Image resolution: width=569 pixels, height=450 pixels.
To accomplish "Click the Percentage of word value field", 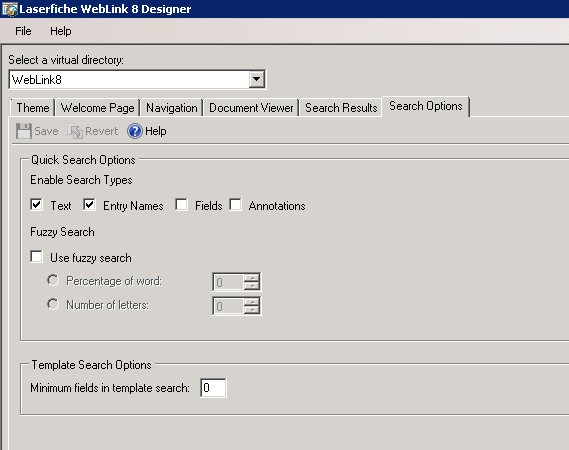I will (228, 282).
